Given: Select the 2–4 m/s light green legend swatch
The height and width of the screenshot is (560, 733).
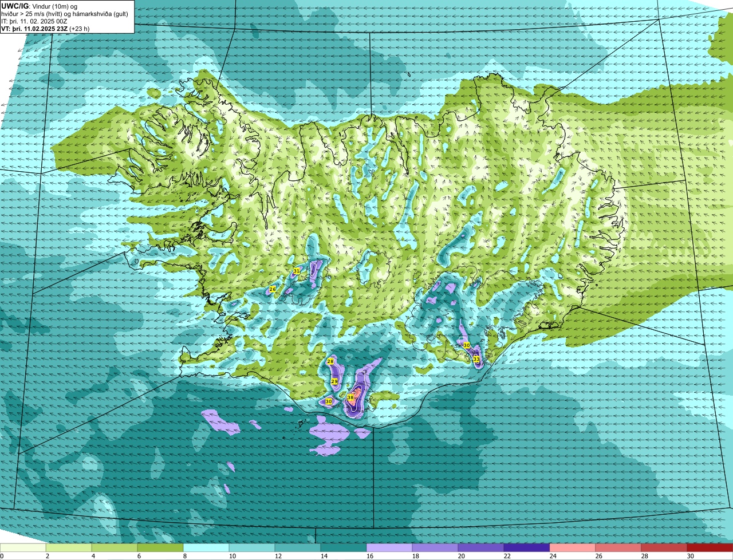Looking at the screenshot, I should coord(69,547).
